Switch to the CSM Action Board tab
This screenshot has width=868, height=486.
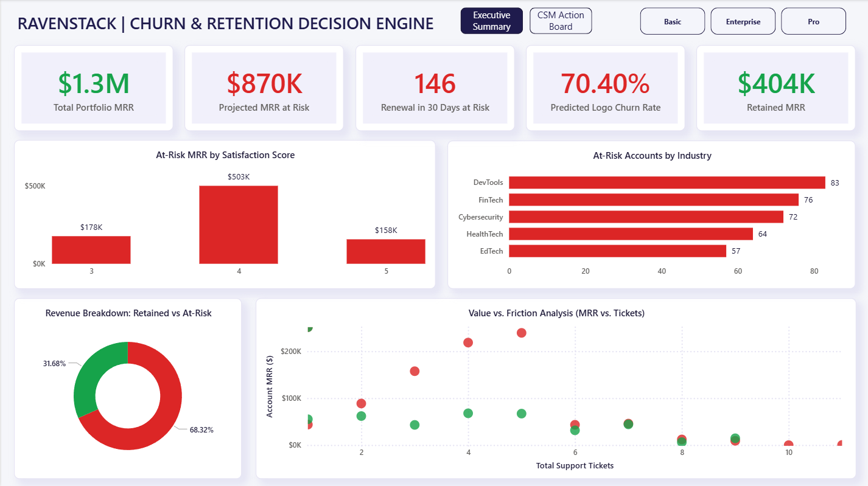(x=561, y=21)
